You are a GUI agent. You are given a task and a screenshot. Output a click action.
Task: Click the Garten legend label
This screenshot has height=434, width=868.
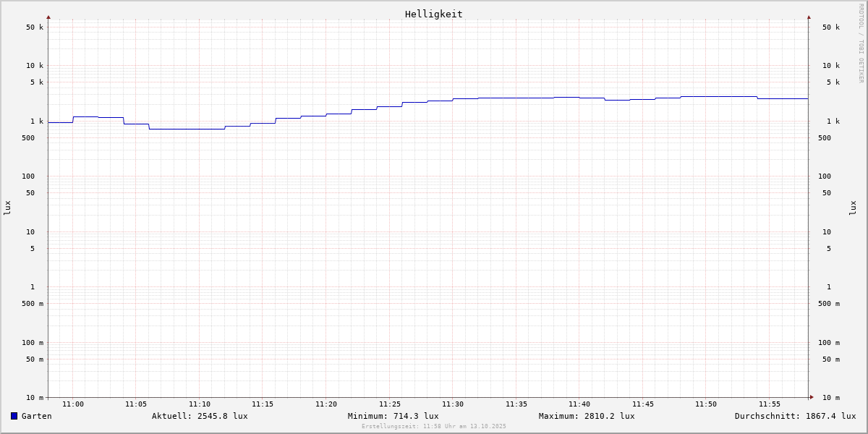click(x=36, y=416)
